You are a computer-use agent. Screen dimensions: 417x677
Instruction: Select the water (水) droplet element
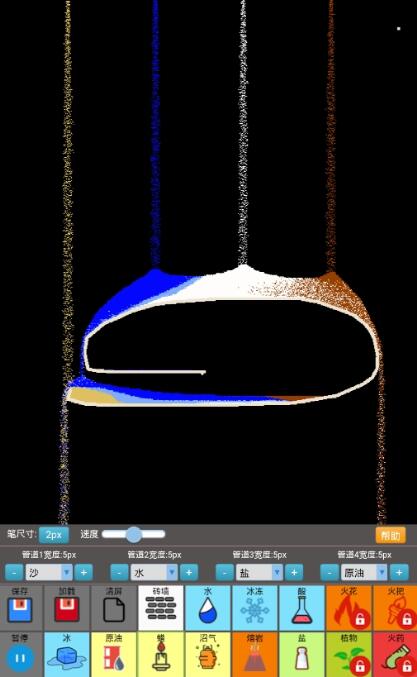coord(208,607)
